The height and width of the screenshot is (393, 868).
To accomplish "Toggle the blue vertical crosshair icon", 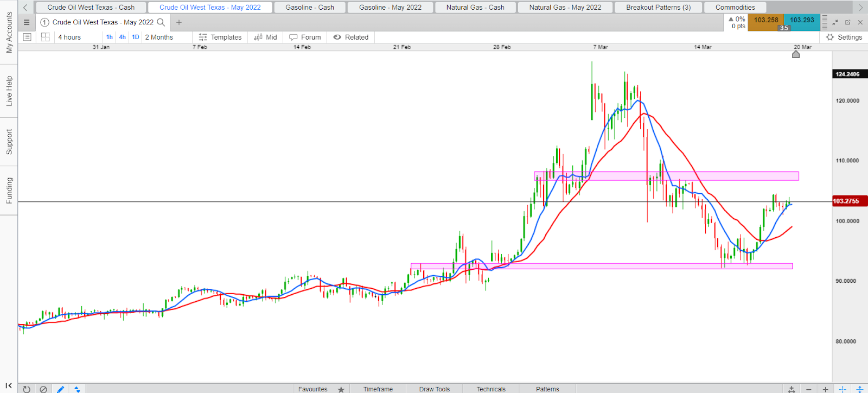I will point(859,389).
